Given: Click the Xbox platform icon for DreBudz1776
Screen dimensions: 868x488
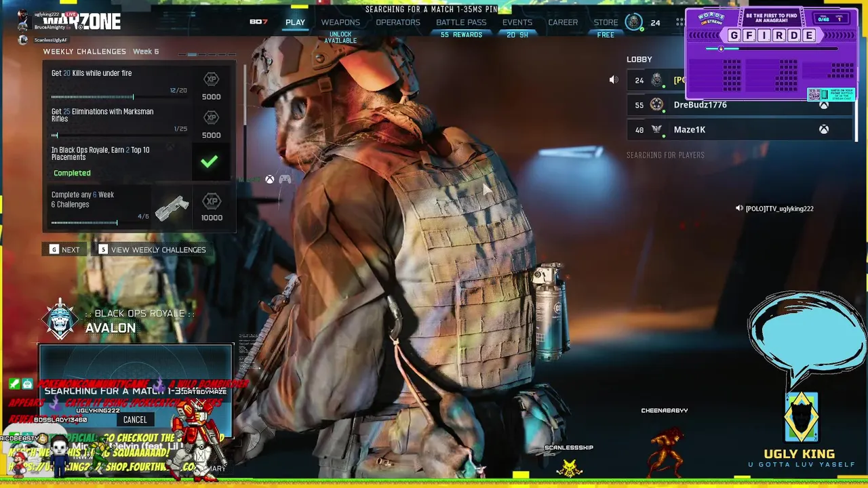Looking at the screenshot, I should point(824,105).
